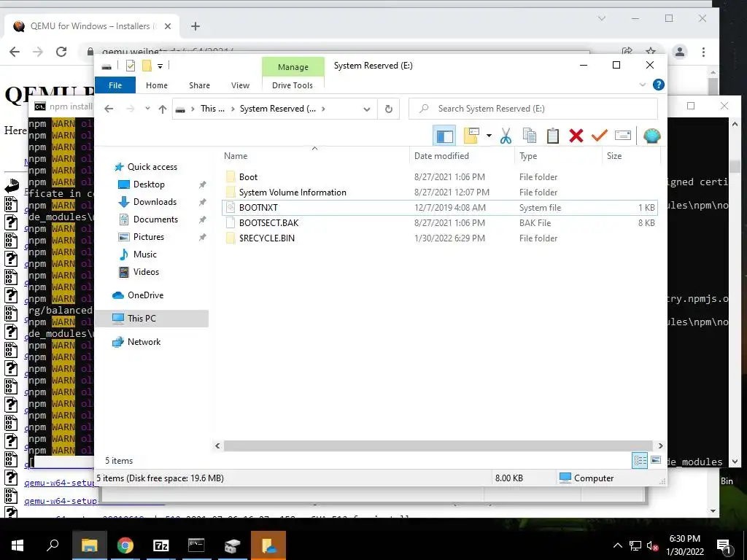Open Quick access in navigation pane
Viewport: 747px width, 560px height.
point(152,167)
